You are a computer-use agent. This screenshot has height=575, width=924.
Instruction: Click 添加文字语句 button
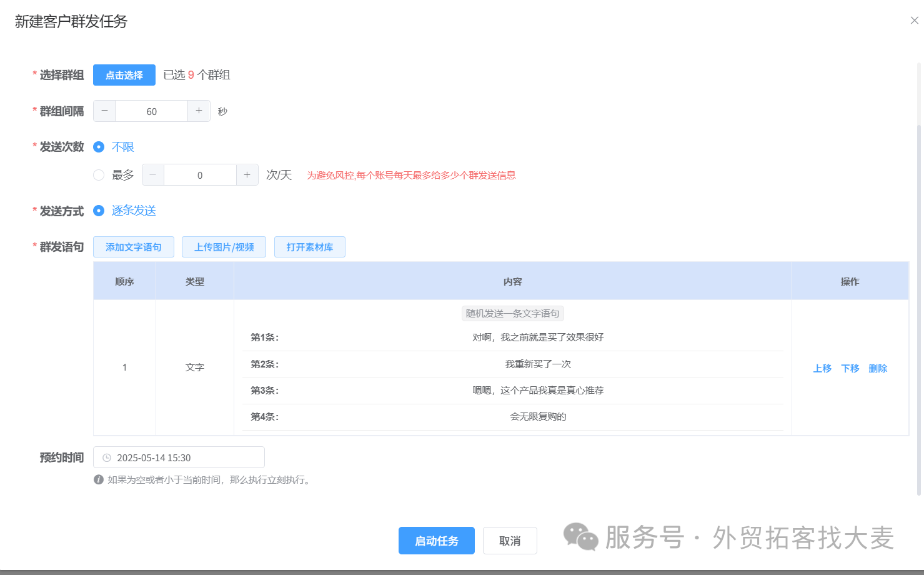coord(134,247)
